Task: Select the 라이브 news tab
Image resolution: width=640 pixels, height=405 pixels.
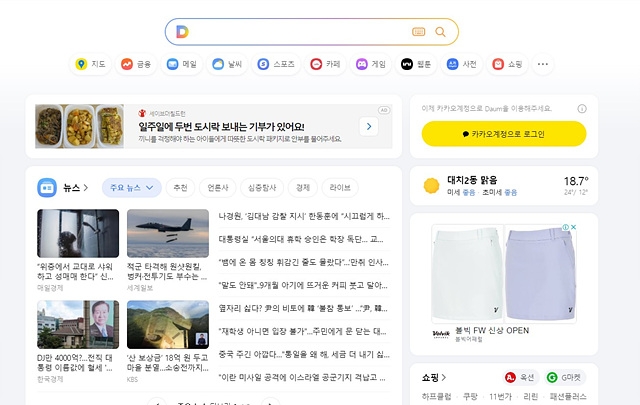Action: click(x=340, y=187)
